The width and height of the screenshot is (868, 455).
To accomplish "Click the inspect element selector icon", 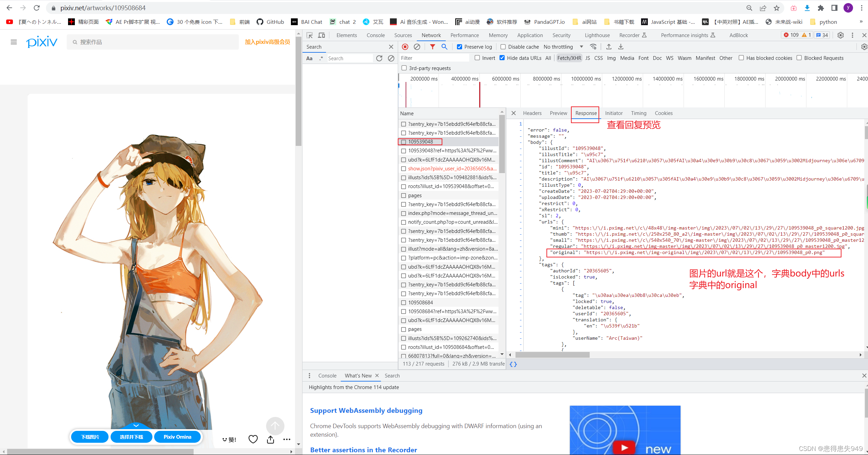I will pos(309,35).
